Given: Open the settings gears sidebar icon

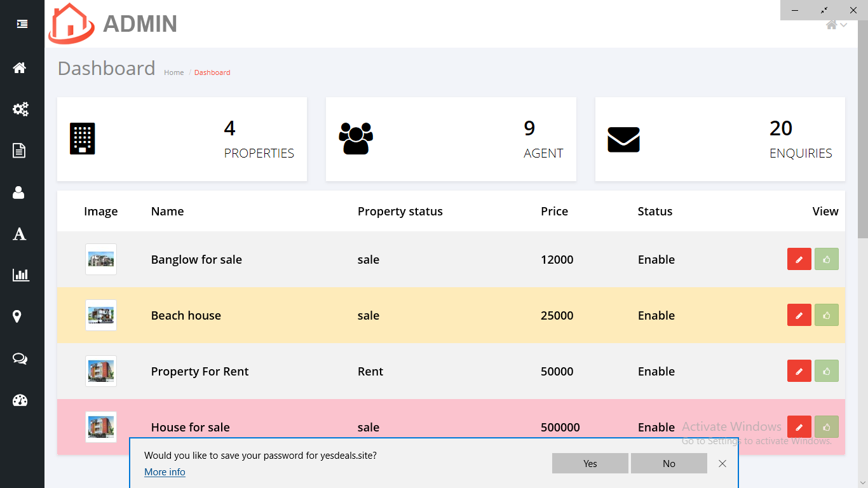Looking at the screenshot, I should coord(20,109).
